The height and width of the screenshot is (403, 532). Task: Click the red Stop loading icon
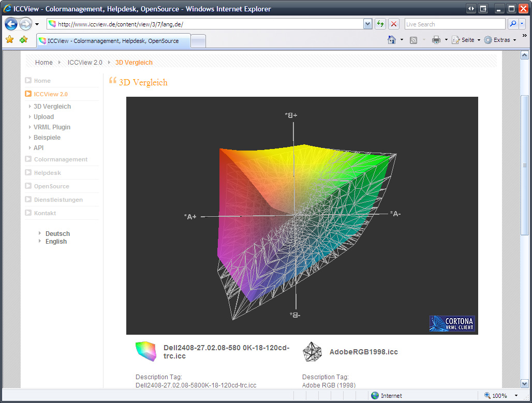point(394,24)
